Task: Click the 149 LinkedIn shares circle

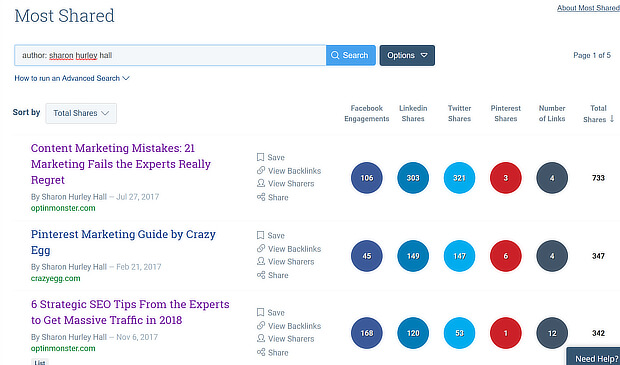Action: (413, 256)
